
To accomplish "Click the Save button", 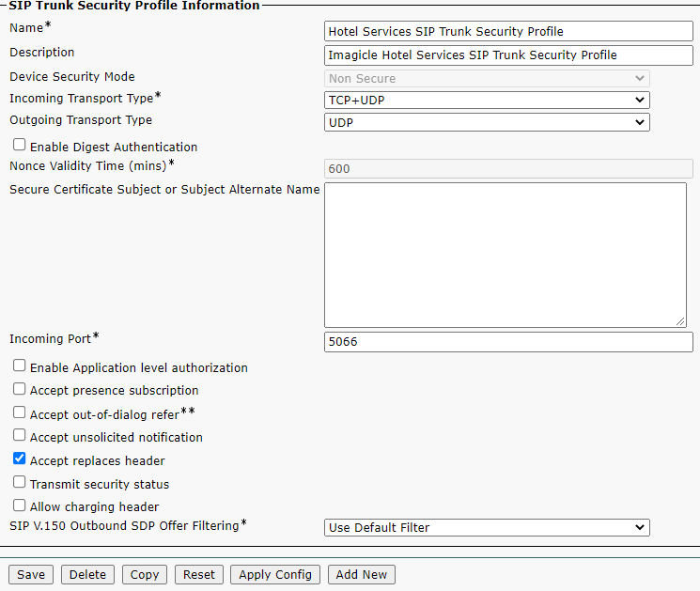I will (31, 574).
